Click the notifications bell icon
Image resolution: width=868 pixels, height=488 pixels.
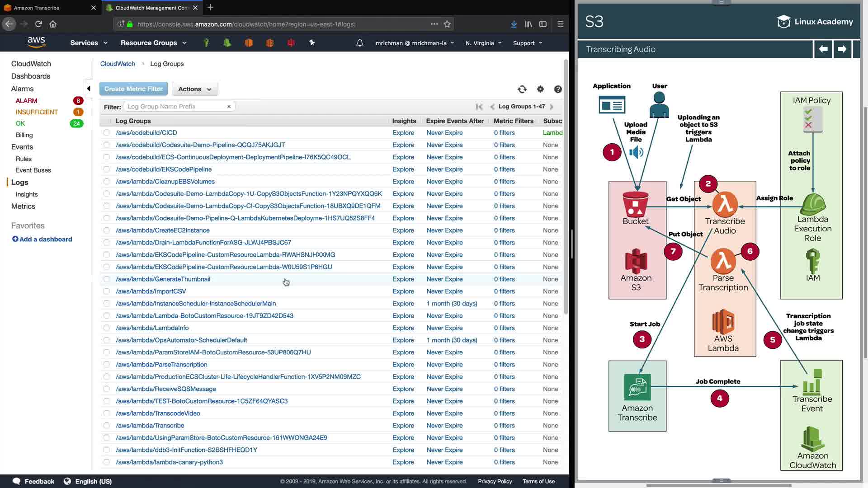click(359, 43)
